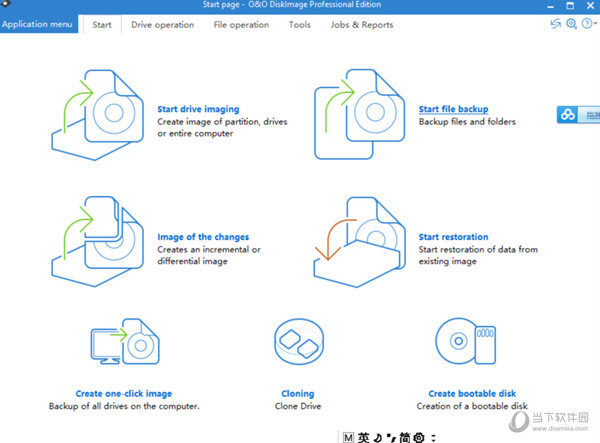Close the O&O DiskImage window
This screenshot has width=600, height=443.
(590, 5)
